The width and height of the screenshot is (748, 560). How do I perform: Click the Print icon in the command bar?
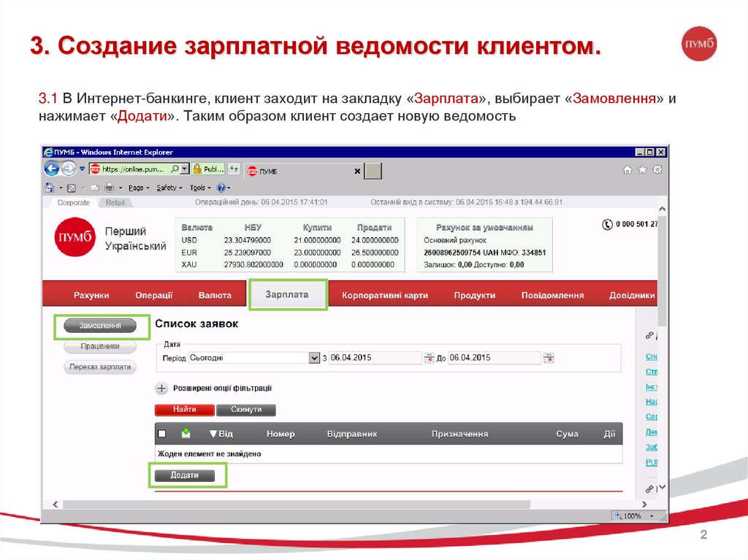click(109, 188)
